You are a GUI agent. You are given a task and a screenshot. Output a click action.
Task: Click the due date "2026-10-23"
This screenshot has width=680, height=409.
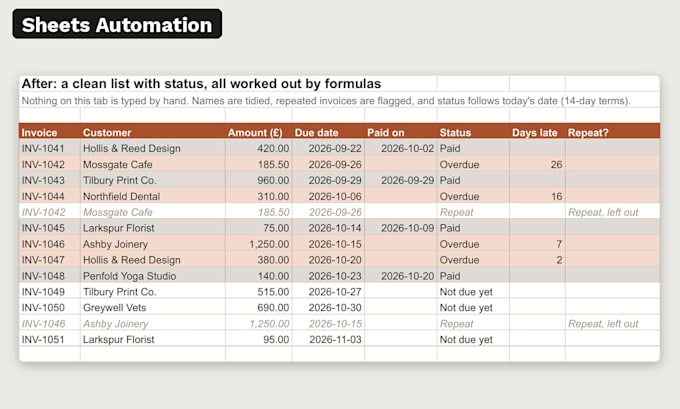pyautogui.click(x=335, y=276)
